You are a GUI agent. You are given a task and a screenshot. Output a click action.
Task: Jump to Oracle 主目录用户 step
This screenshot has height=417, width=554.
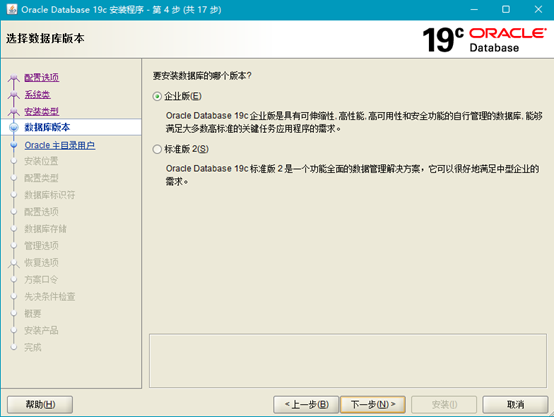tap(60, 145)
